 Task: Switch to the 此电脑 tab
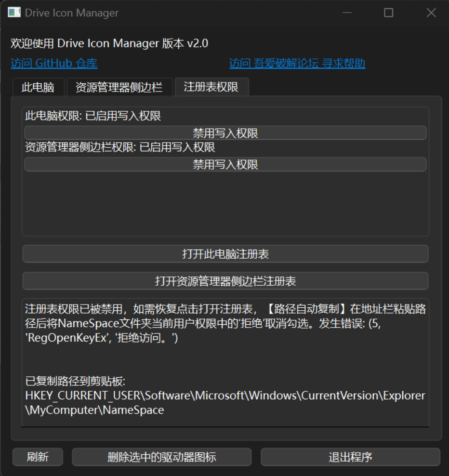coord(38,87)
